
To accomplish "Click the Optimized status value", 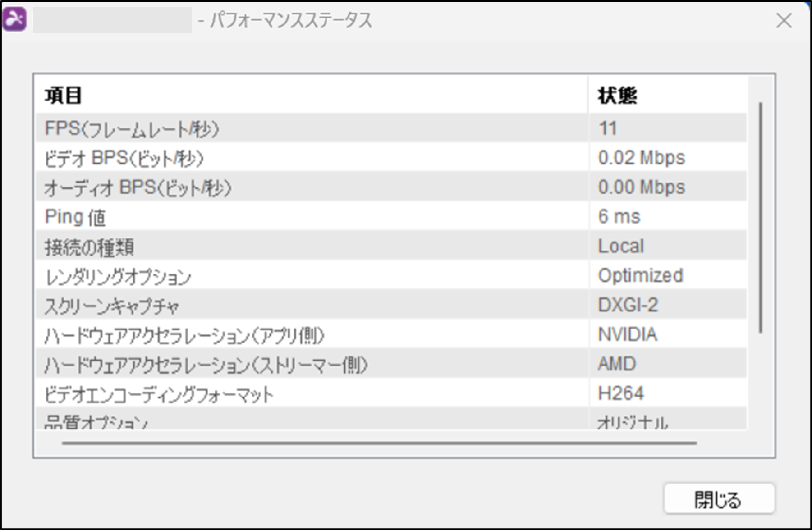I will point(640,275).
